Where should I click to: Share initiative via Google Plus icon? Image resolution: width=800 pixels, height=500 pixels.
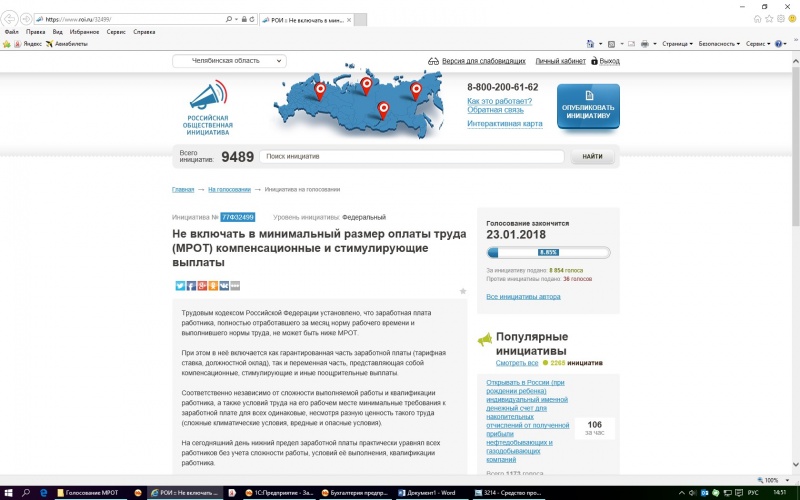click(202, 286)
